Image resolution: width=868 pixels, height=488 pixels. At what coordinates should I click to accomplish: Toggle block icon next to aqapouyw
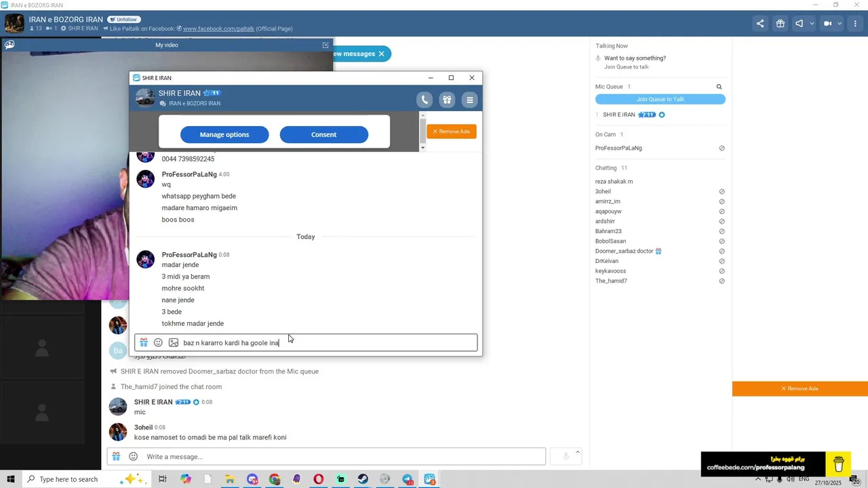[722, 211]
